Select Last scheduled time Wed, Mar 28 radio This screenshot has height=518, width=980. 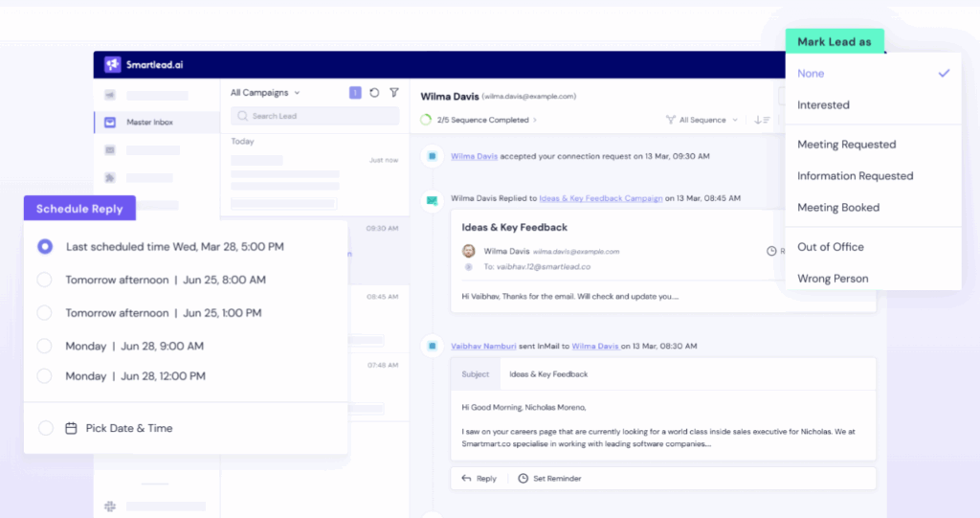(45, 246)
